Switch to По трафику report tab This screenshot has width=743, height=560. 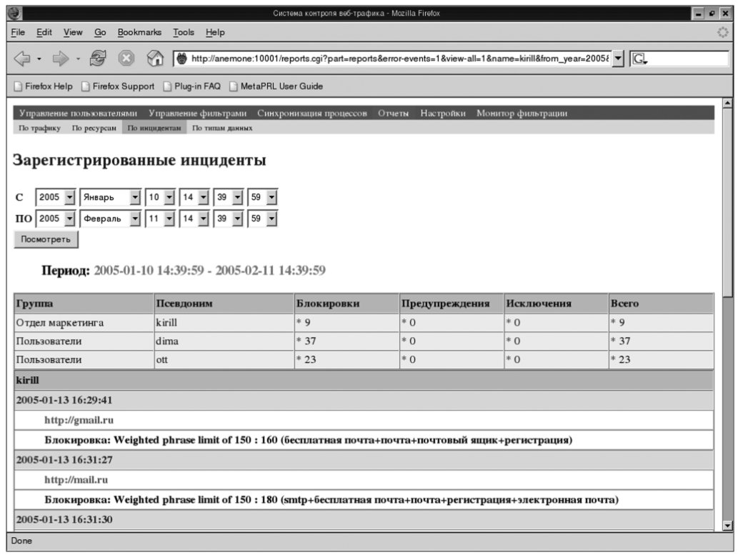40,128
